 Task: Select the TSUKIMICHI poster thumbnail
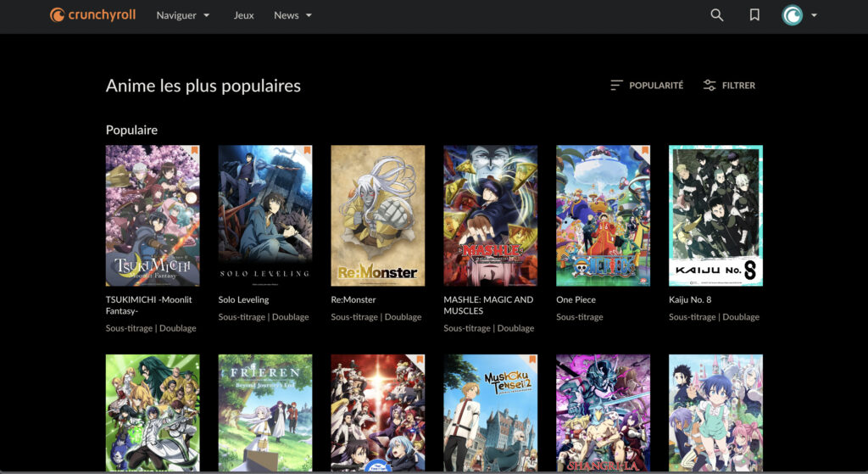[153, 215]
